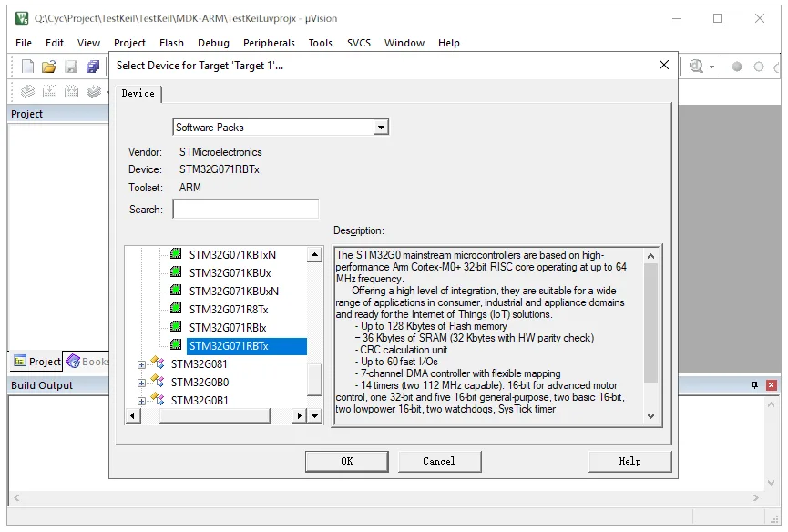Image resolution: width=788 pixels, height=532 pixels.
Task: Expand the STM32G081 tree node
Action: 141,364
